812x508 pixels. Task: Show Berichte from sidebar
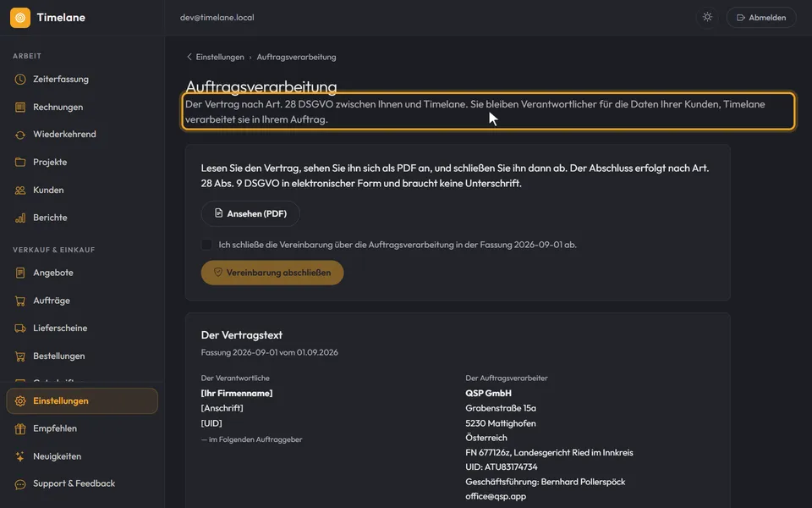click(82, 218)
